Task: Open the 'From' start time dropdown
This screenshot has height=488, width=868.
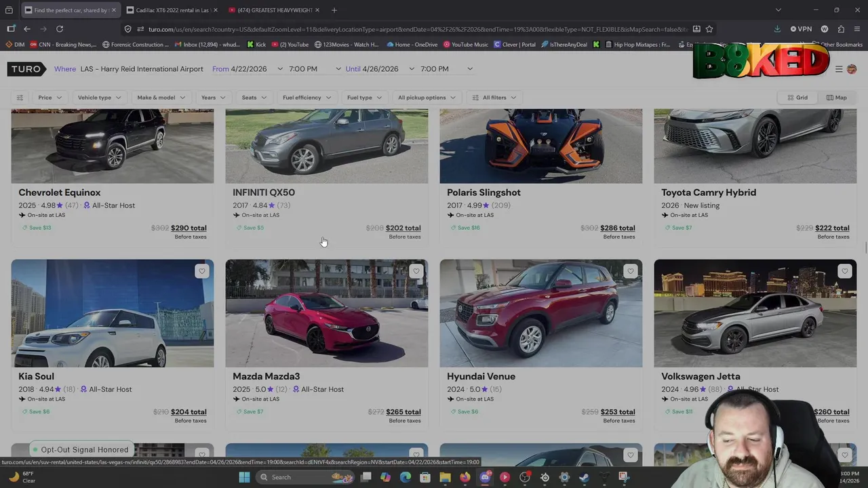Action: (315, 69)
